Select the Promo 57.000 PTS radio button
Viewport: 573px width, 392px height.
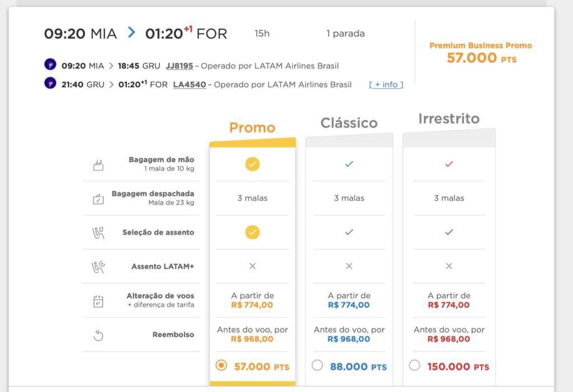click(221, 365)
